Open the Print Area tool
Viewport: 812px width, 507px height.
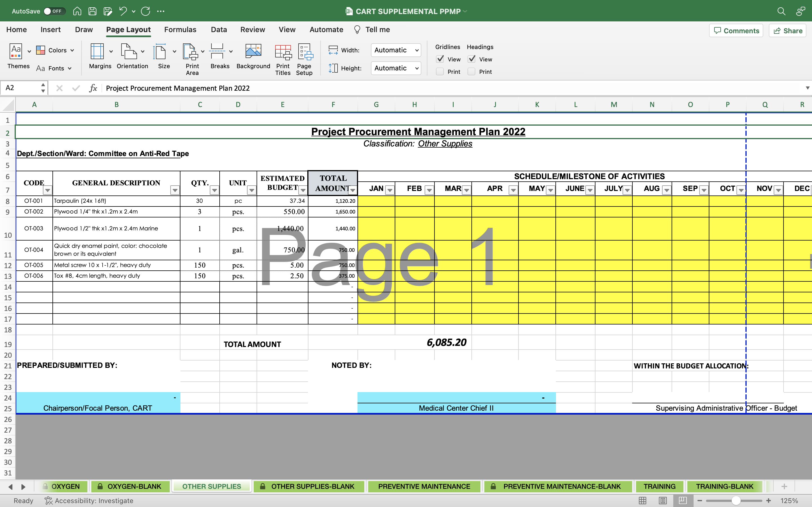(x=190, y=52)
